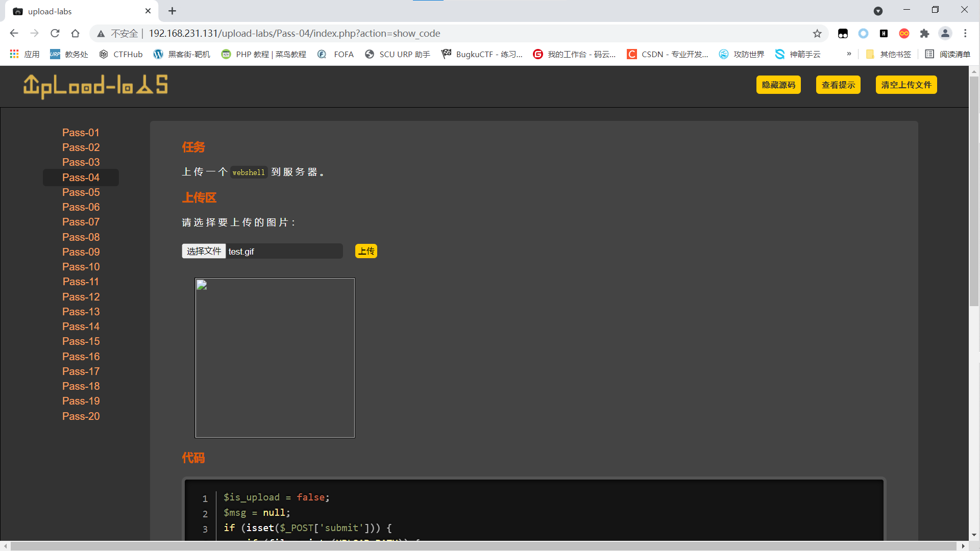The width and height of the screenshot is (980, 551).
Task: Click the 隐藏源码 button
Action: pyautogui.click(x=778, y=85)
